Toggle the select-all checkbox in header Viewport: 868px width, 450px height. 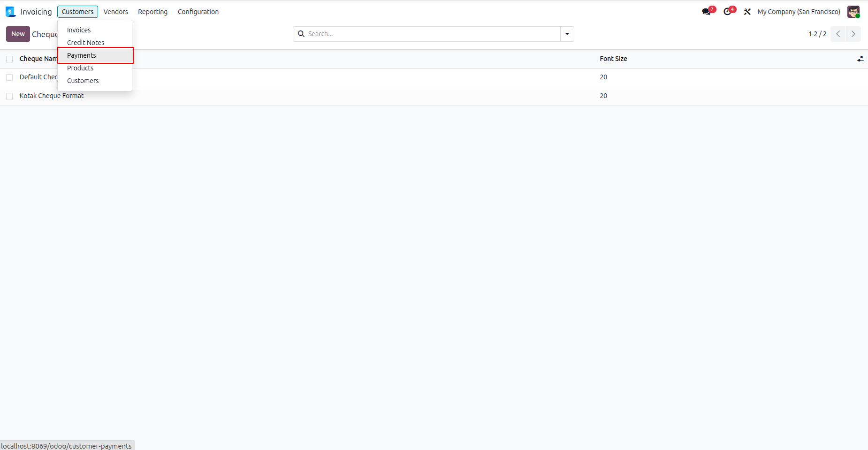[x=9, y=59]
